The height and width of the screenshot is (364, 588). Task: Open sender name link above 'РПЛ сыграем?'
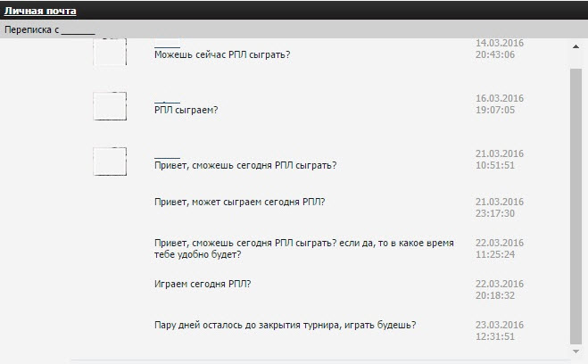167,101
